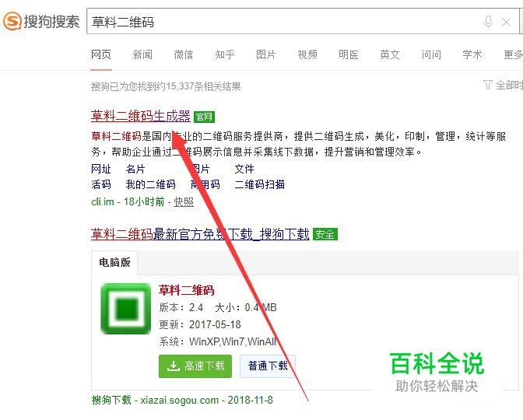Switch to the 英文 tab
The width and height of the screenshot is (523, 420).
pos(390,54)
